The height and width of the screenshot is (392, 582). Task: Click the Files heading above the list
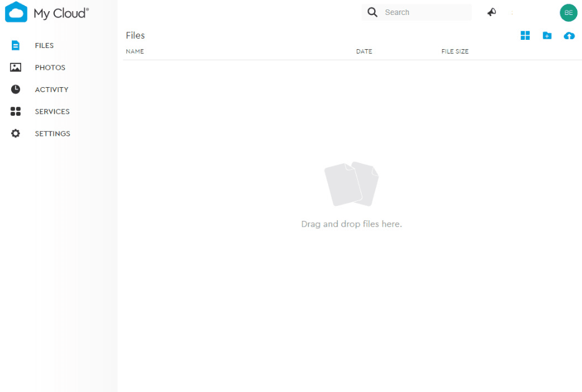pyautogui.click(x=135, y=35)
